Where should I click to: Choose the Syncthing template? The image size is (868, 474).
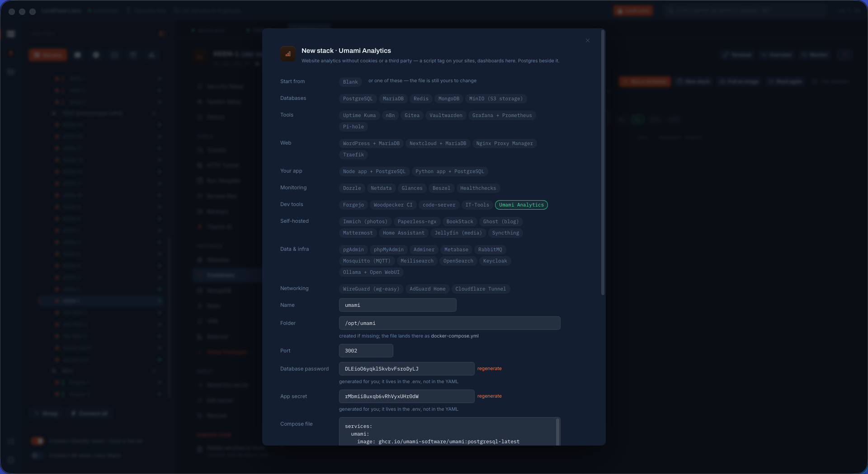(505, 233)
